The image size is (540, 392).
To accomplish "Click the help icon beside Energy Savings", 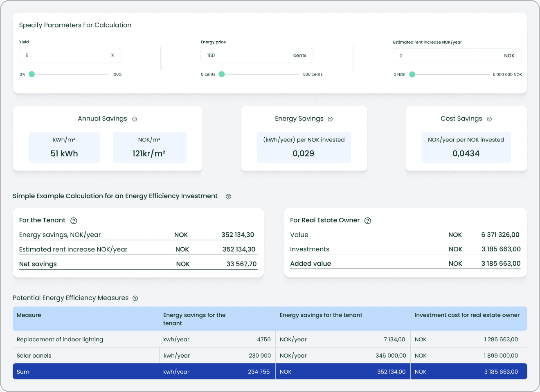I will coord(330,119).
